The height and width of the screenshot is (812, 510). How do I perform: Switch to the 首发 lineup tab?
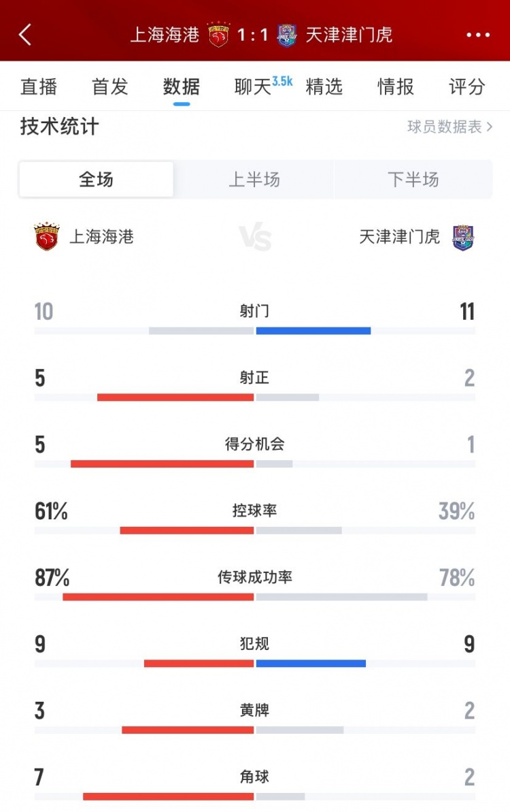click(x=110, y=87)
